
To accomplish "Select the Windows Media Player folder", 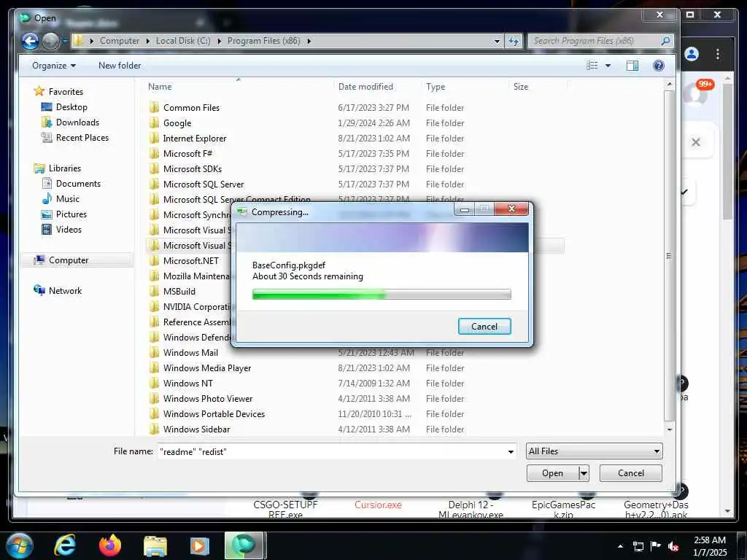I will (206, 367).
